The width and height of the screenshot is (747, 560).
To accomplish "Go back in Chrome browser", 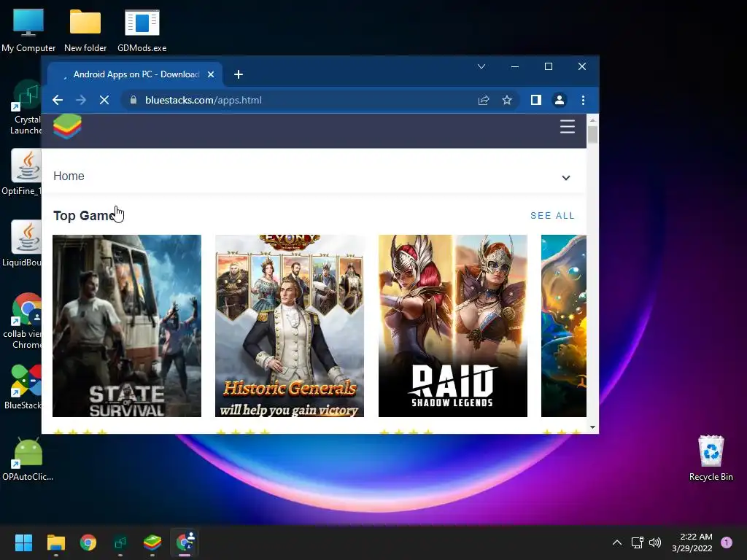I will [x=58, y=100].
